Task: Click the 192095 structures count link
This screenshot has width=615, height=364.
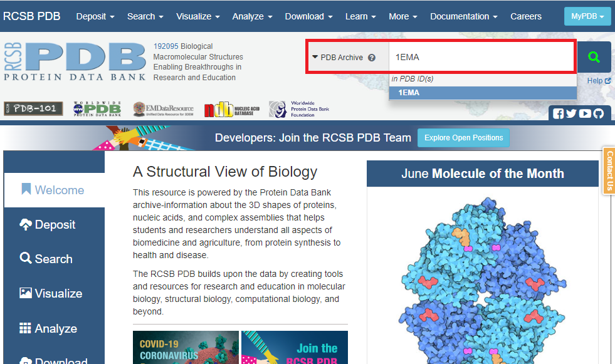Action: coord(166,46)
